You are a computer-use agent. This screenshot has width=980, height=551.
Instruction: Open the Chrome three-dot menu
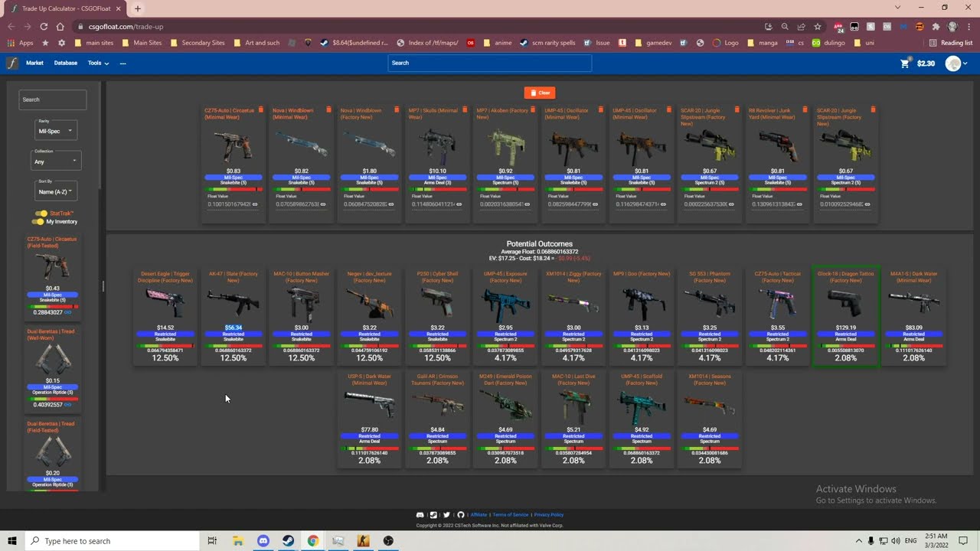[968, 26]
